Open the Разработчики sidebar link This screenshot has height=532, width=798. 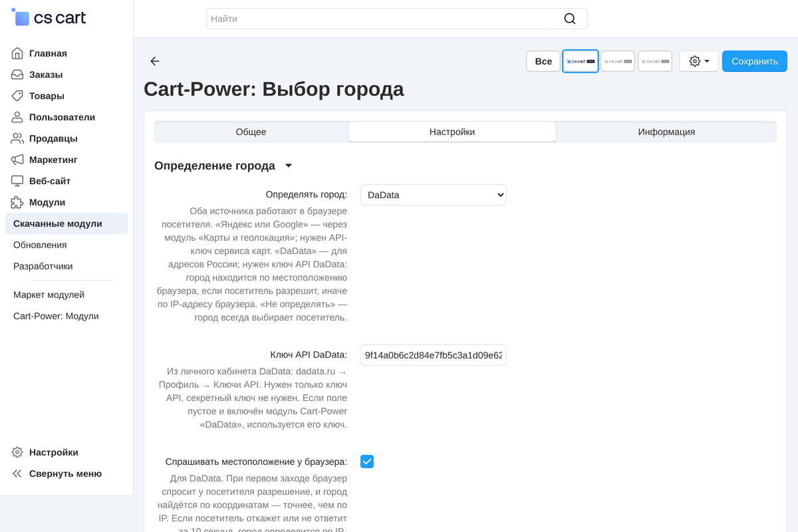pyautogui.click(x=43, y=266)
